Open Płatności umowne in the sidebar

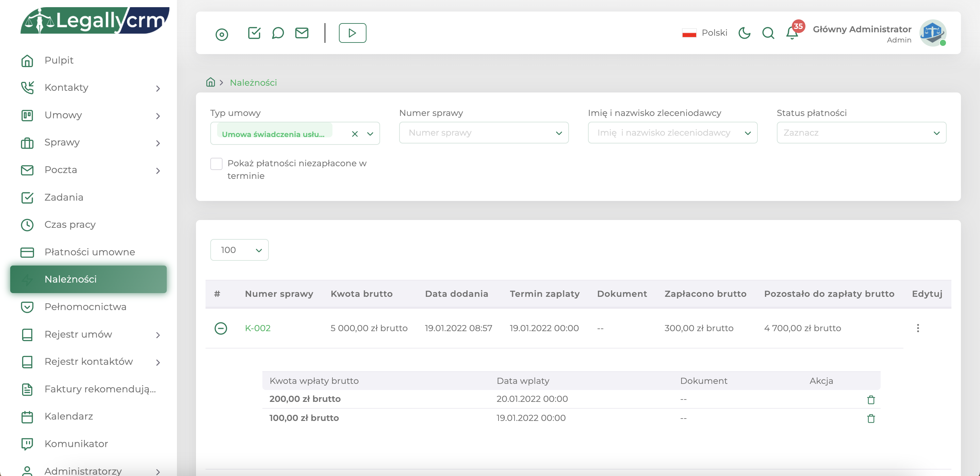click(89, 252)
